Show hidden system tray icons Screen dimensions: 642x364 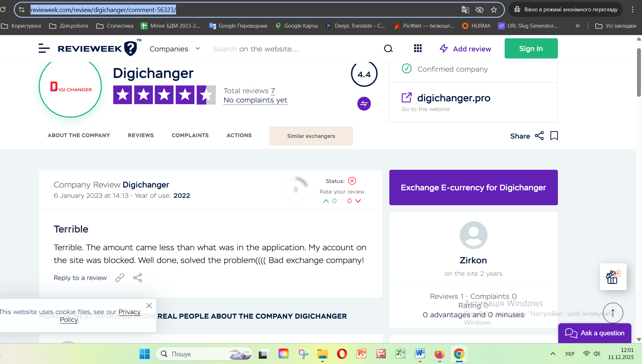(x=553, y=354)
